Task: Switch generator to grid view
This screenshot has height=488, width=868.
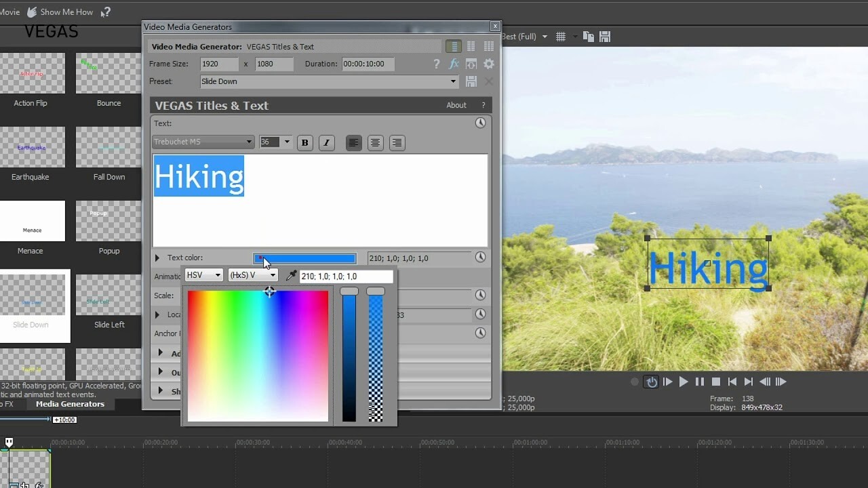Action: (489, 46)
